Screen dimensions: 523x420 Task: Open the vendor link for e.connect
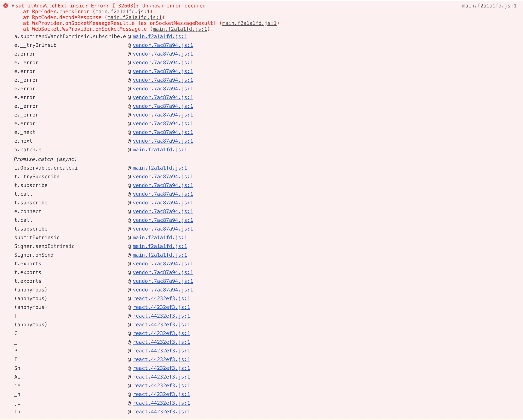point(163,212)
